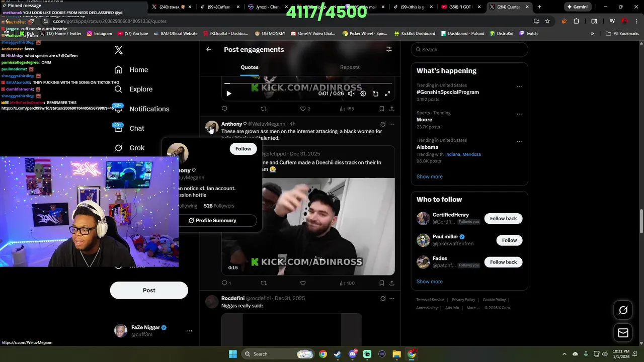Image resolution: width=644 pixels, height=362 pixels.
Task: Bookmark the top video post
Action: pos(382,109)
